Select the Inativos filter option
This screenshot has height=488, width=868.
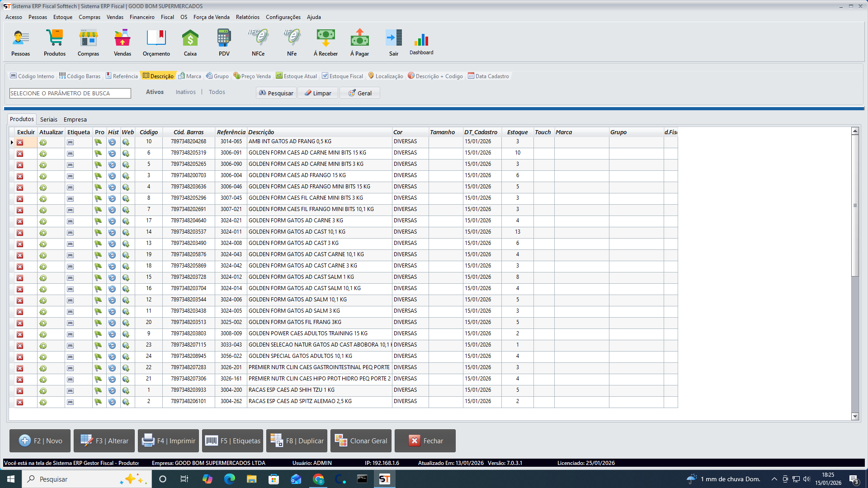coord(185,92)
